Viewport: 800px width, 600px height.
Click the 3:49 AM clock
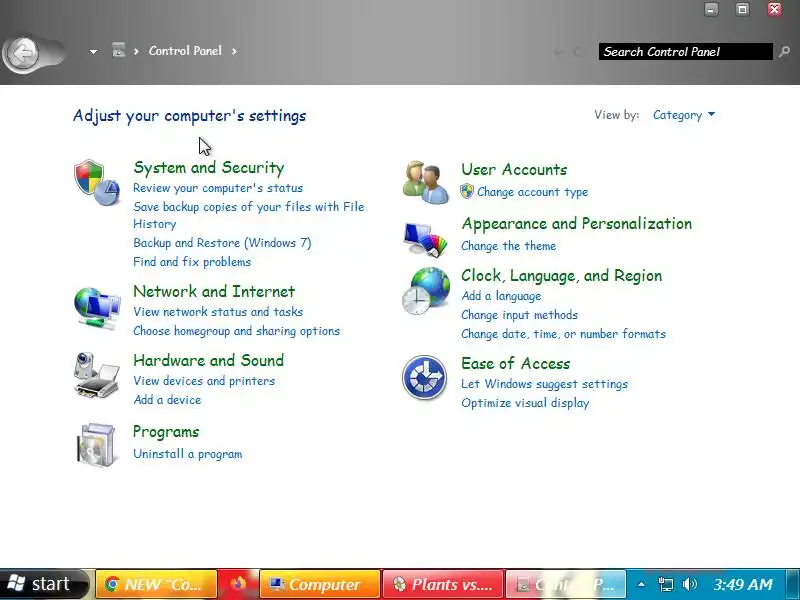pyautogui.click(x=743, y=584)
